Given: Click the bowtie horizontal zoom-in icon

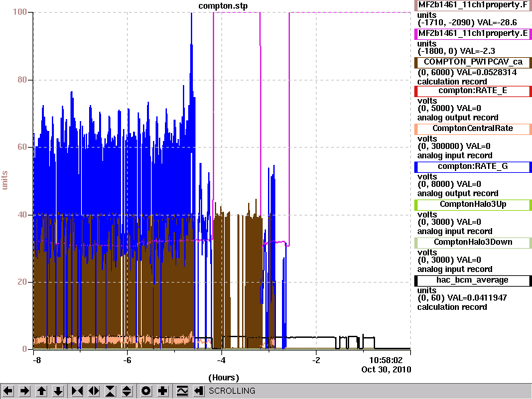Looking at the screenshot, I should point(77,391).
